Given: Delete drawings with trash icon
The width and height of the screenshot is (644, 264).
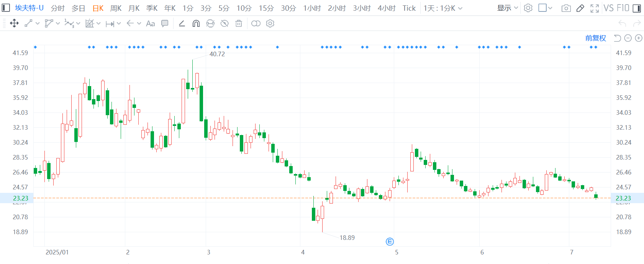Looking at the screenshot, I should [x=239, y=24].
